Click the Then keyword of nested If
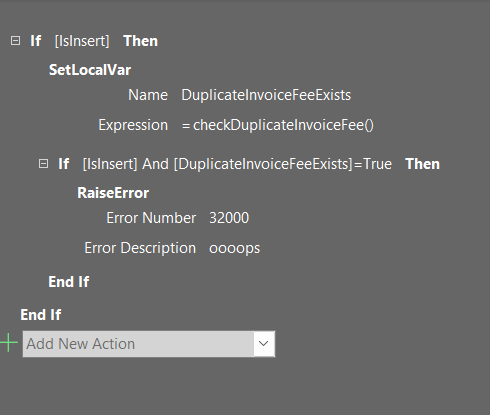The height and width of the screenshot is (415, 490). tap(422, 164)
